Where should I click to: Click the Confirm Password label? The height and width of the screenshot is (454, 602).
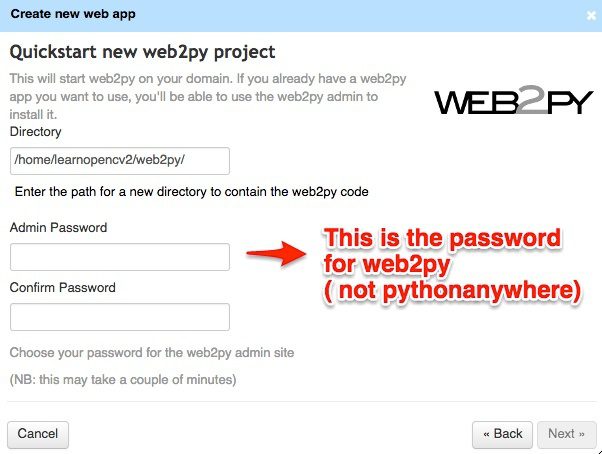(63, 287)
